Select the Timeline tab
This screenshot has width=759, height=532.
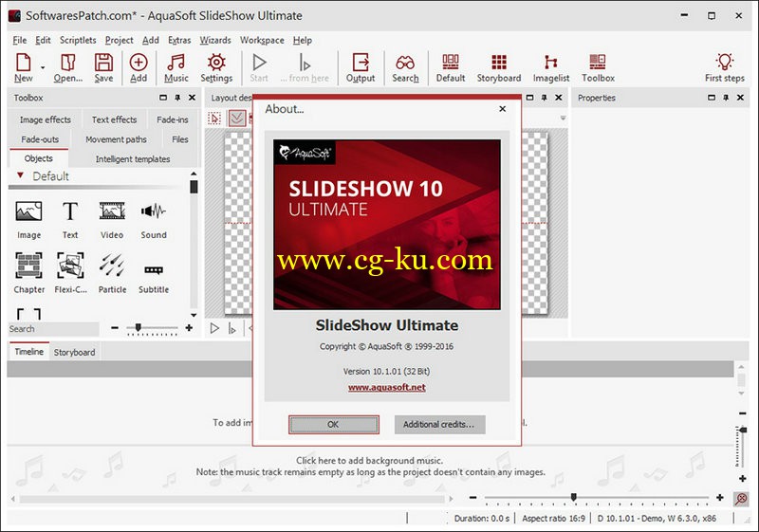point(29,352)
